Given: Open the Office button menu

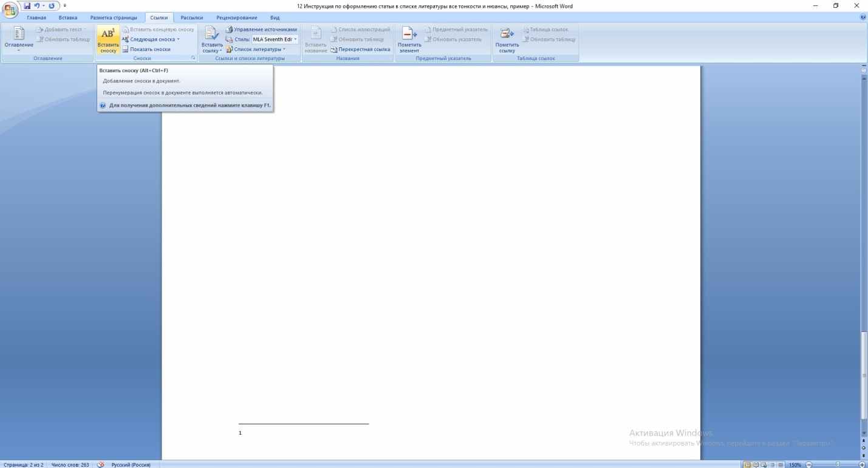Looking at the screenshot, I should pyautogui.click(x=10, y=8).
